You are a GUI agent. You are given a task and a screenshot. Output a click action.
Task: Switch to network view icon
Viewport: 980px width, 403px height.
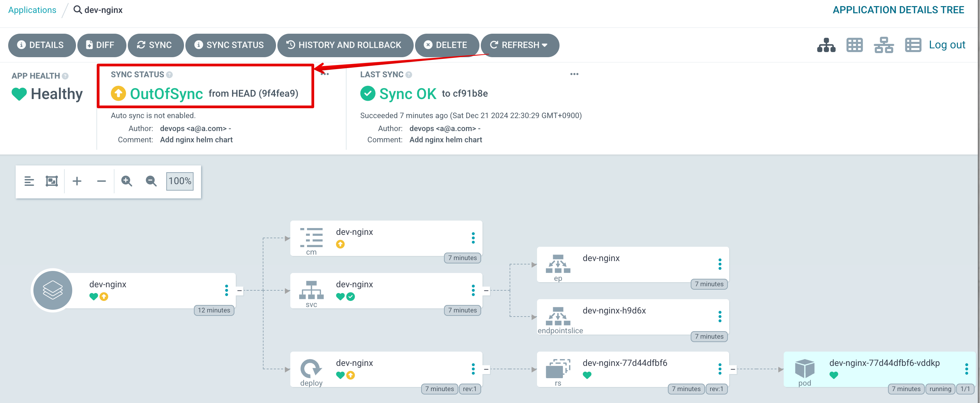pyautogui.click(x=883, y=45)
